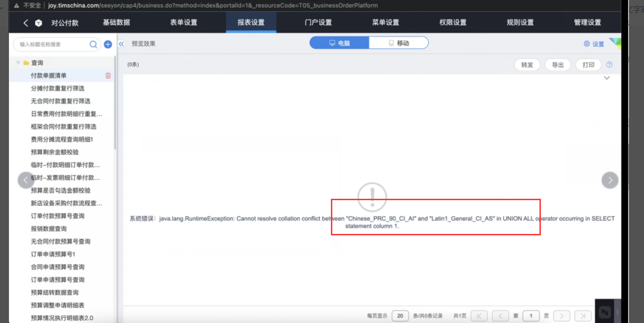Open the 表单设置 tab
This screenshot has height=323, width=644.
184,23
